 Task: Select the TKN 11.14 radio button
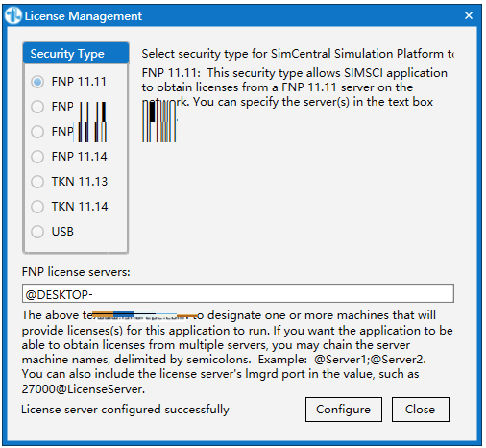tap(37, 207)
